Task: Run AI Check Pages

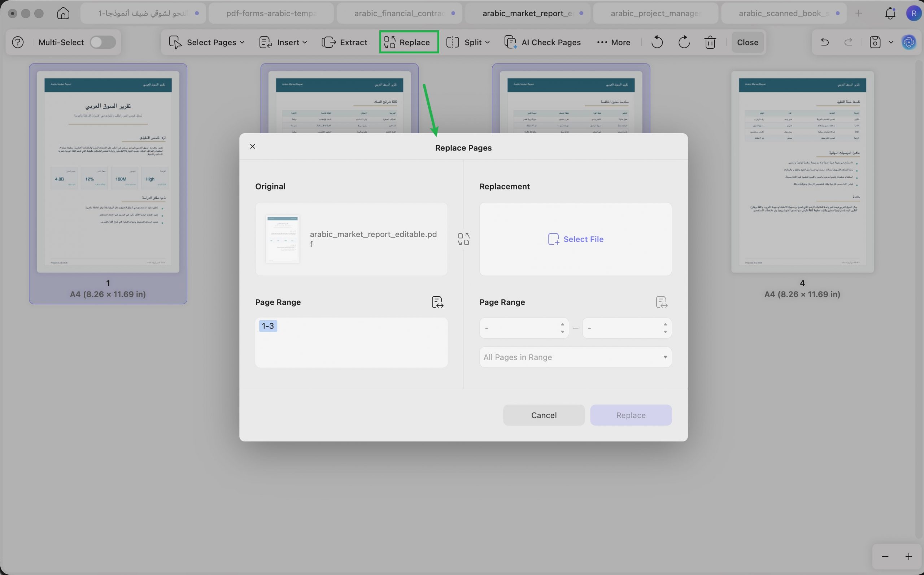Action: pyautogui.click(x=542, y=42)
